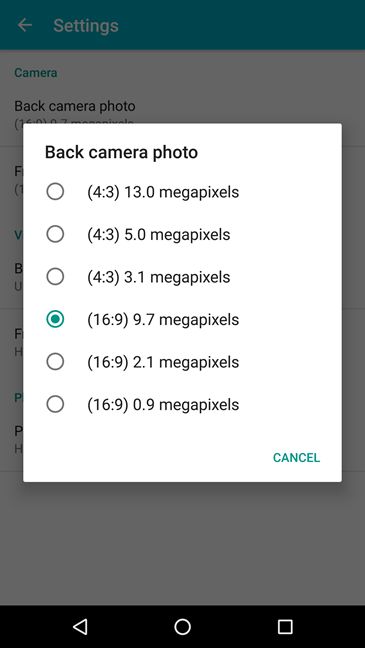Select the (16:9) 0.9 megapixels radio button
The height and width of the screenshot is (648, 365).
(x=55, y=405)
